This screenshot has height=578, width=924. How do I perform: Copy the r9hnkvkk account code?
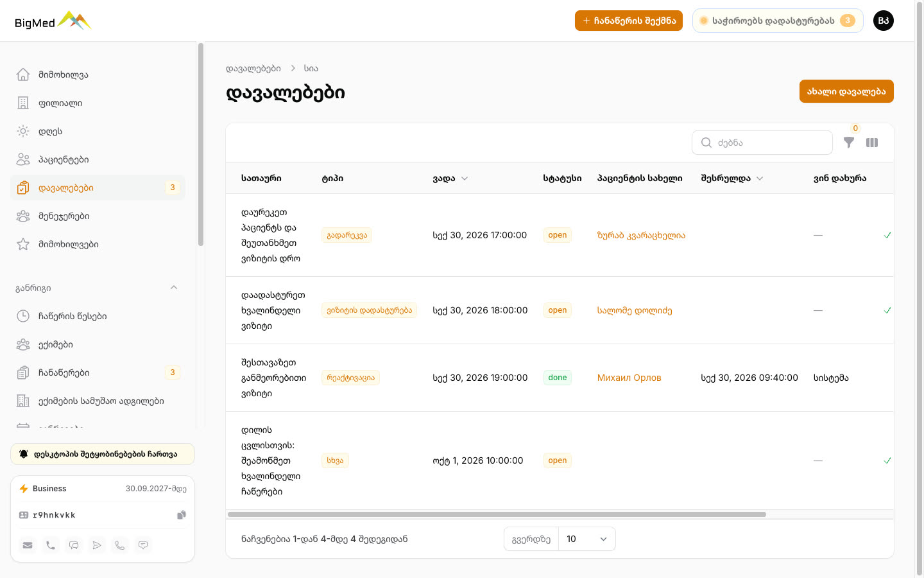(182, 515)
